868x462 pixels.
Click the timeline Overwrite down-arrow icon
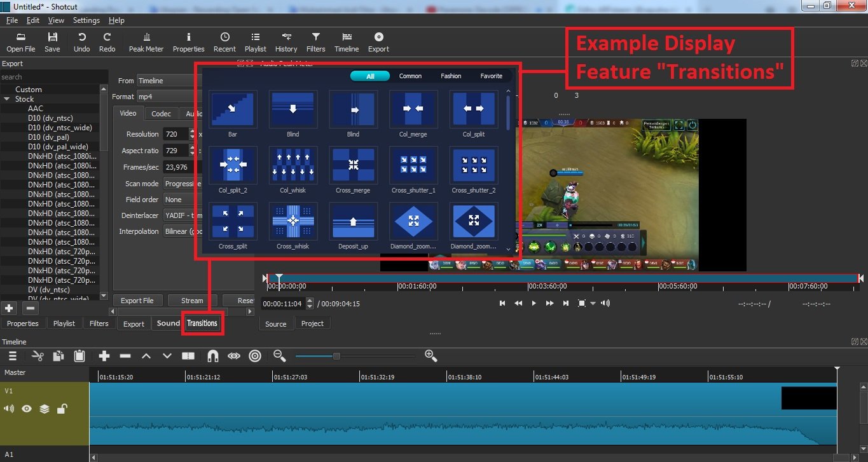(x=167, y=357)
